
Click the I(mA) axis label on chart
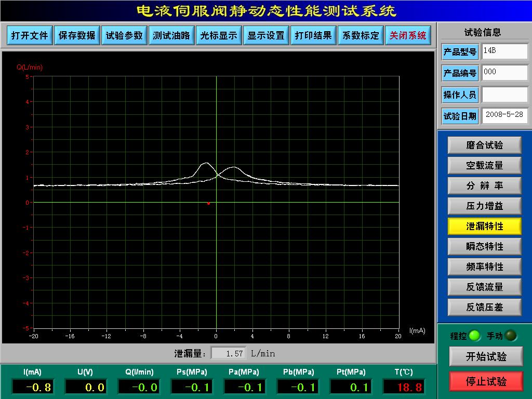pos(417,330)
